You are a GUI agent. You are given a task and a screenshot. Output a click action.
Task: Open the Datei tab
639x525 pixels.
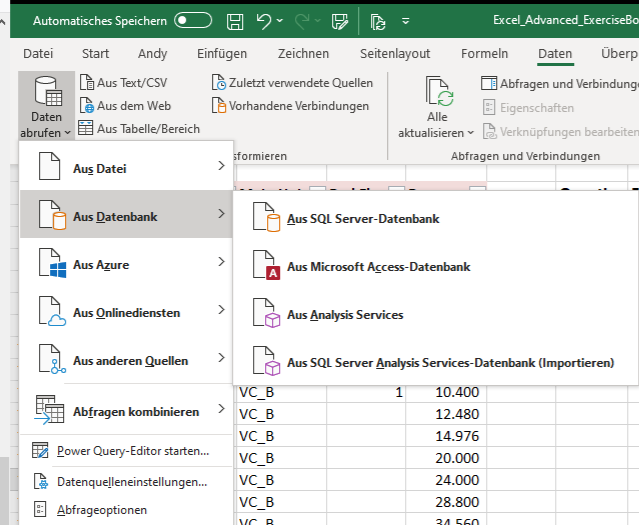(38, 53)
